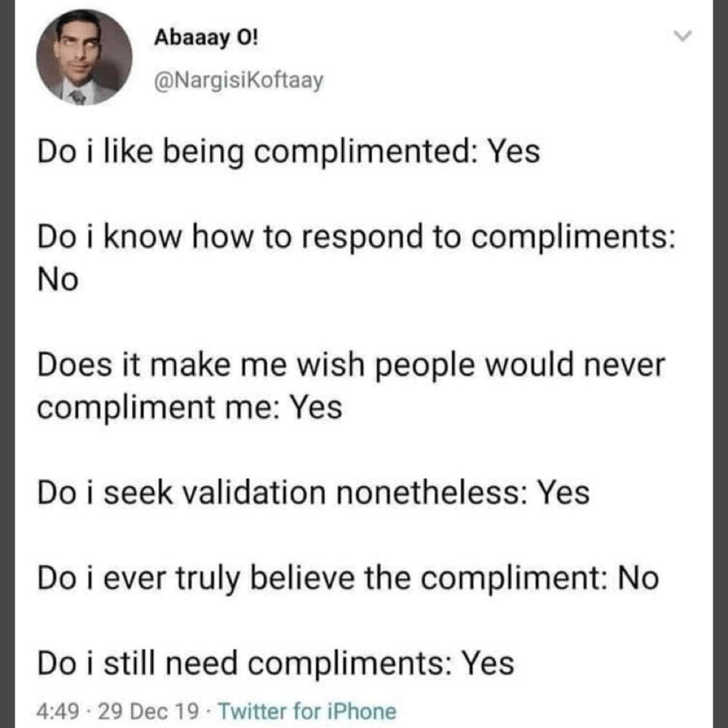This screenshot has height=728, width=728.
Task: Click the word "Yes" after "being complimented:"
Action: pos(513,152)
